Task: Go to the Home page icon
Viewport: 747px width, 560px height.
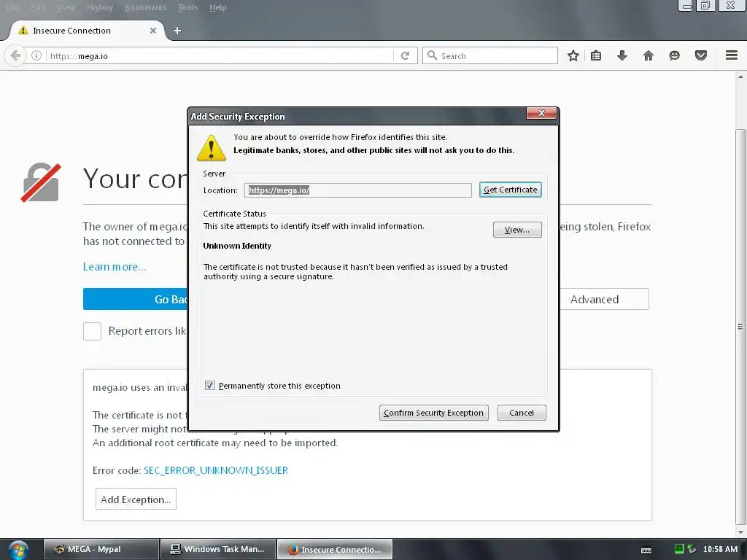Action: 648,55
